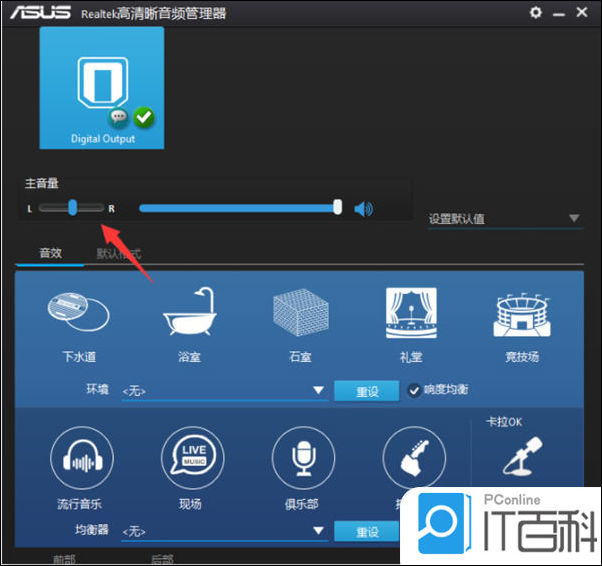Click the chat bubble communication device icon
The width and height of the screenshot is (602, 566).
[x=118, y=117]
